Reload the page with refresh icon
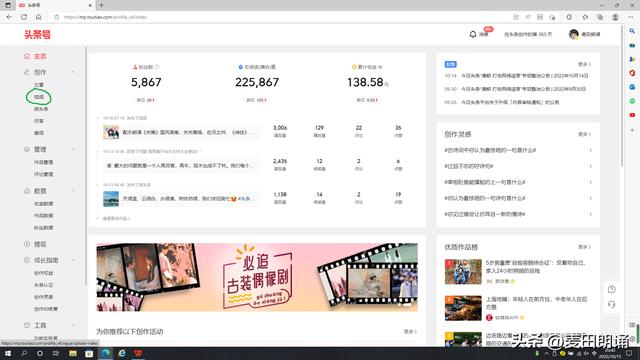This screenshot has height=360, width=640. pyautogui.click(x=24, y=17)
